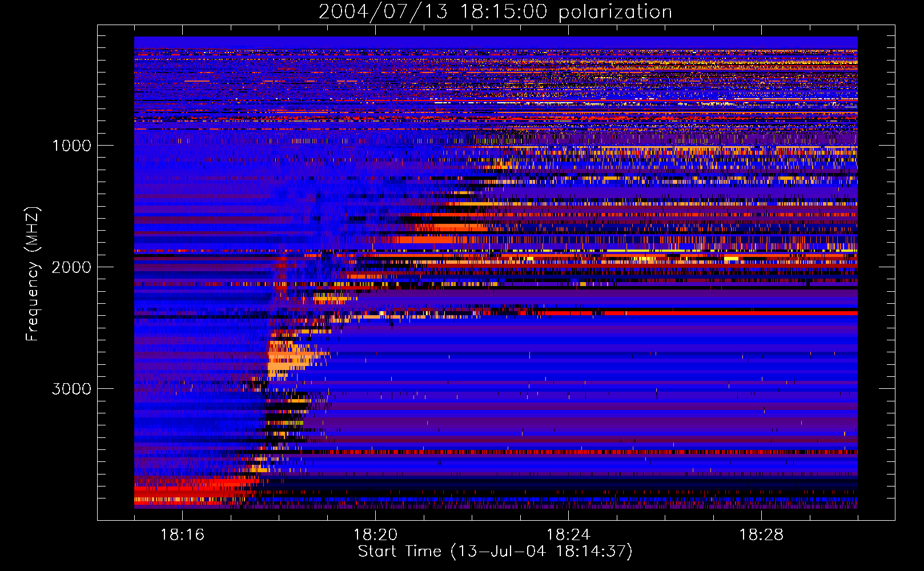Viewport: 924px width, 571px height.
Task: Click the 1000 frequency axis label
Action: (x=71, y=146)
